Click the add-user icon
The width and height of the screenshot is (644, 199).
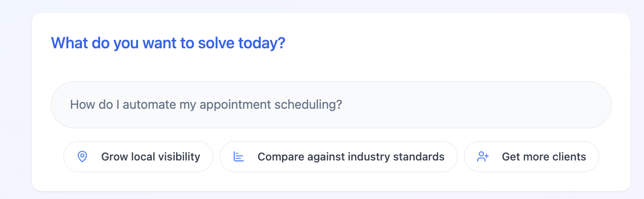click(483, 157)
